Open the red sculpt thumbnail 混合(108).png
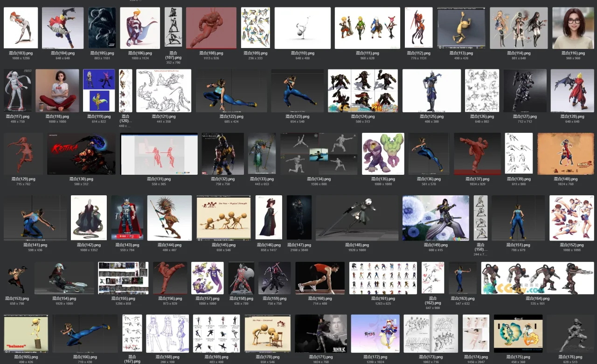597x364 pixels. (211, 28)
